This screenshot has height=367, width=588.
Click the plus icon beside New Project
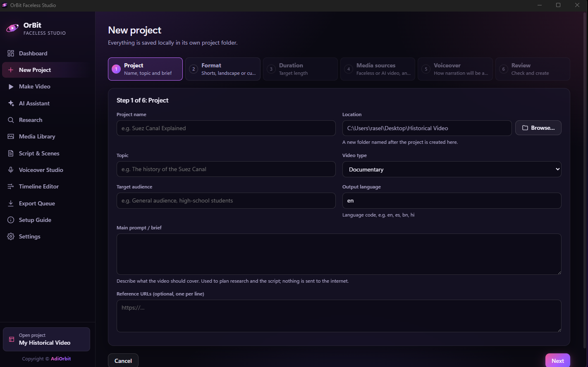point(11,70)
